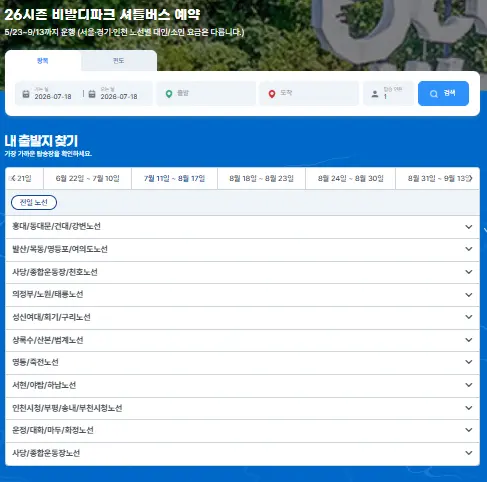Expand the 홍대/동대문/건대/강변노선 route
The width and height of the screenshot is (487, 482).
point(242,227)
